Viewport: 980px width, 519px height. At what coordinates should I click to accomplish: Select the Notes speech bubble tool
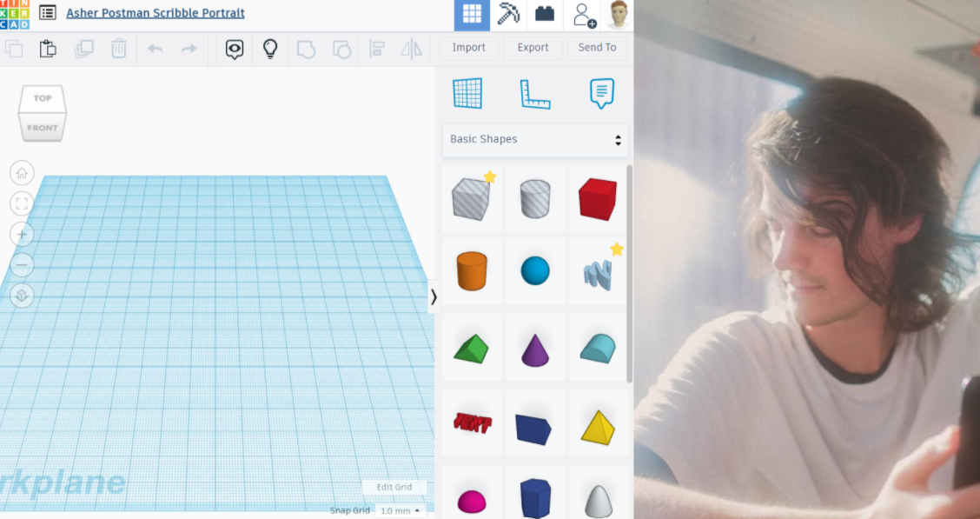click(x=602, y=93)
